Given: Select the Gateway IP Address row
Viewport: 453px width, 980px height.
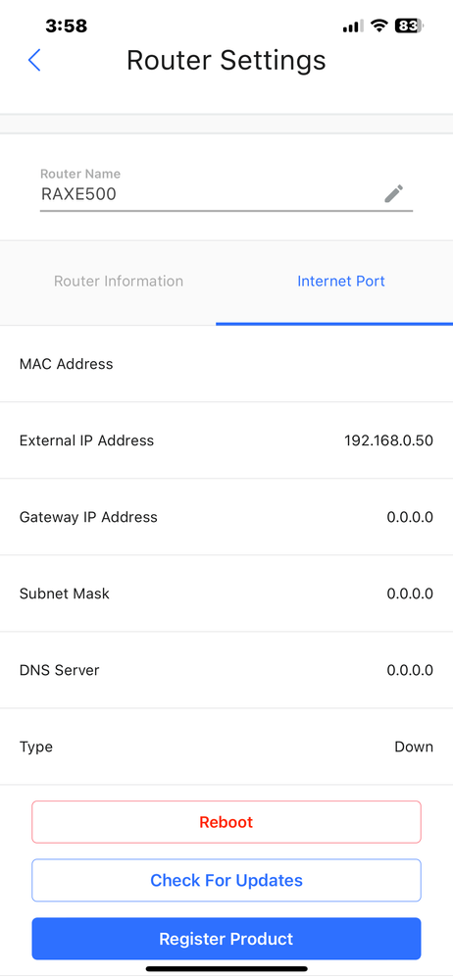Looking at the screenshot, I should [226, 517].
